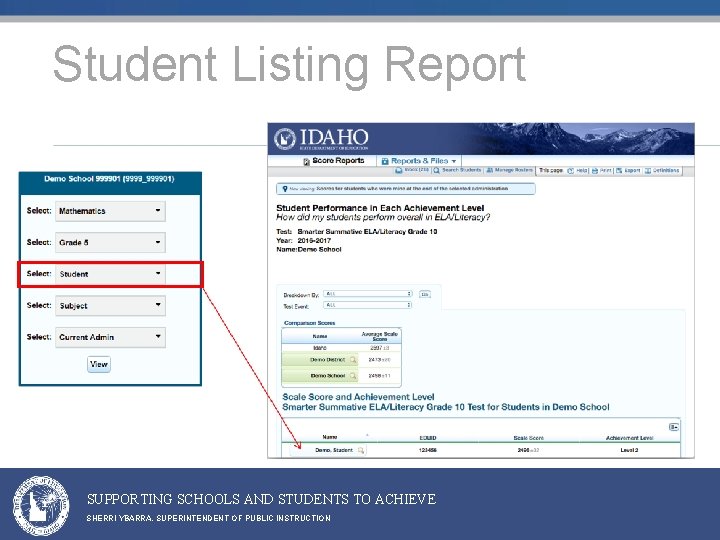Open the table options icon above Achievement Level
Viewport: 720px width, 540px height.
click(x=674, y=427)
